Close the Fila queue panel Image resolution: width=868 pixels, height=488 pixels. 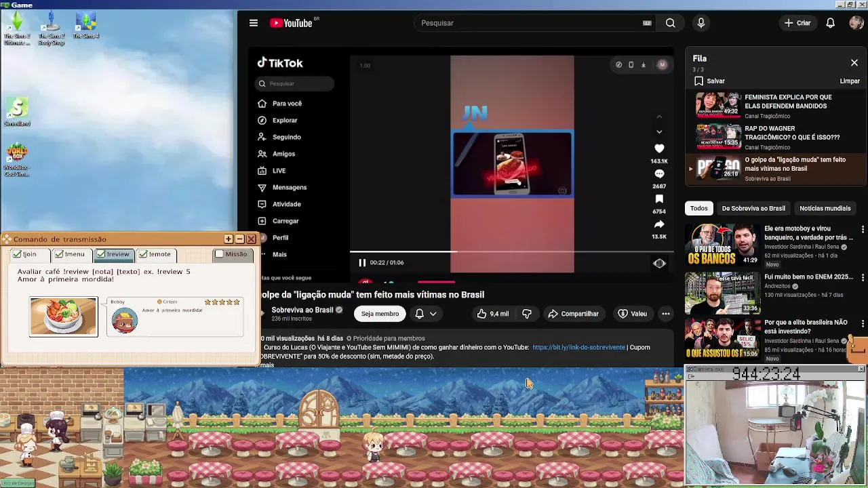[854, 62]
